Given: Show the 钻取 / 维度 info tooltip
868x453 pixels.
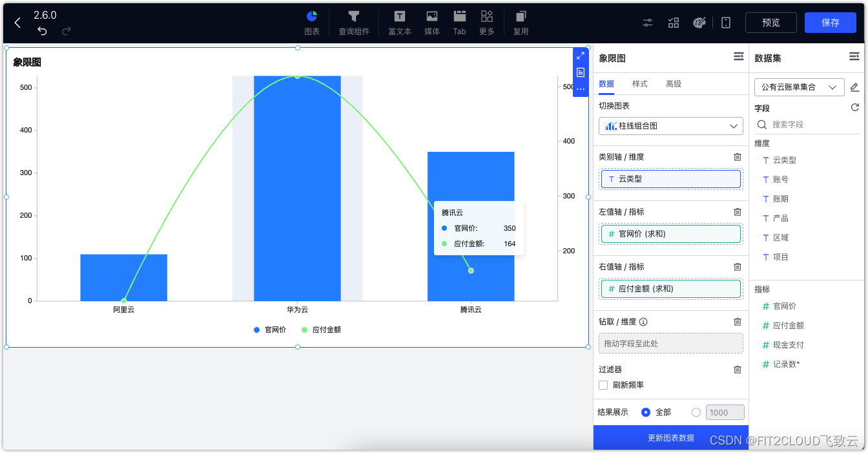Looking at the screenshot, I should pos(643,322).
